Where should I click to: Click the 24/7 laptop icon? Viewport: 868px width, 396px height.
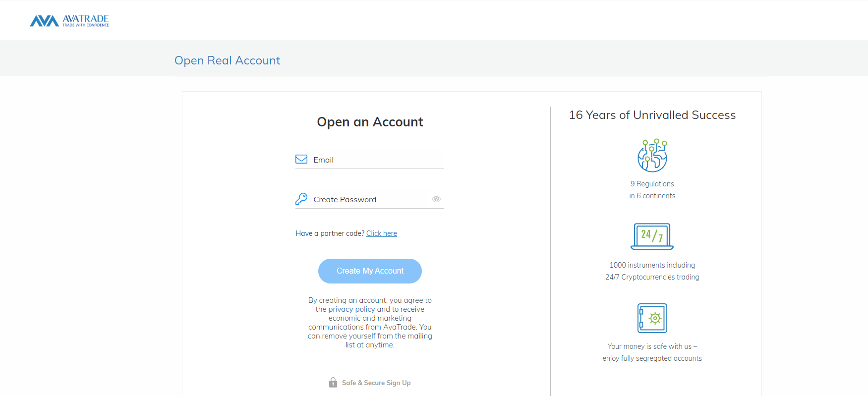point(652,236)
